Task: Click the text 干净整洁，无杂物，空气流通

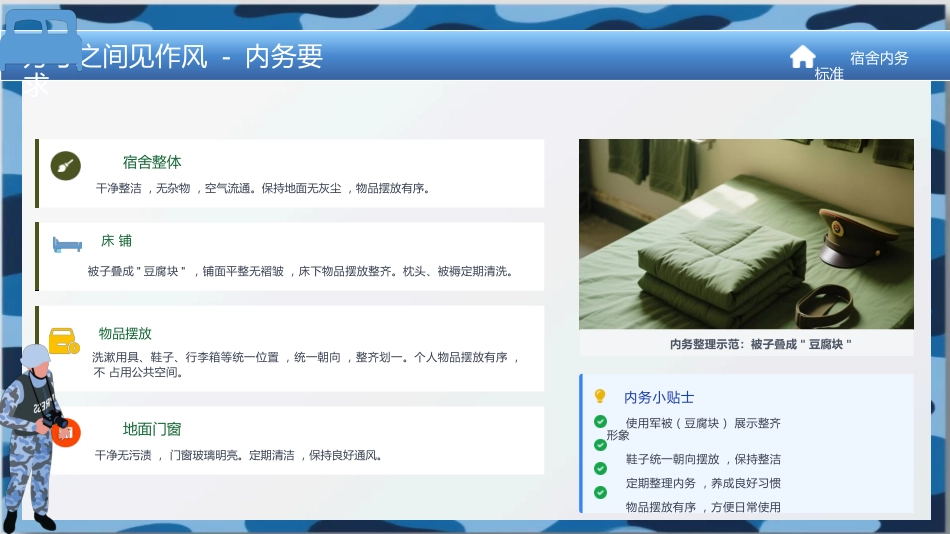Action: tap(172, 189)
